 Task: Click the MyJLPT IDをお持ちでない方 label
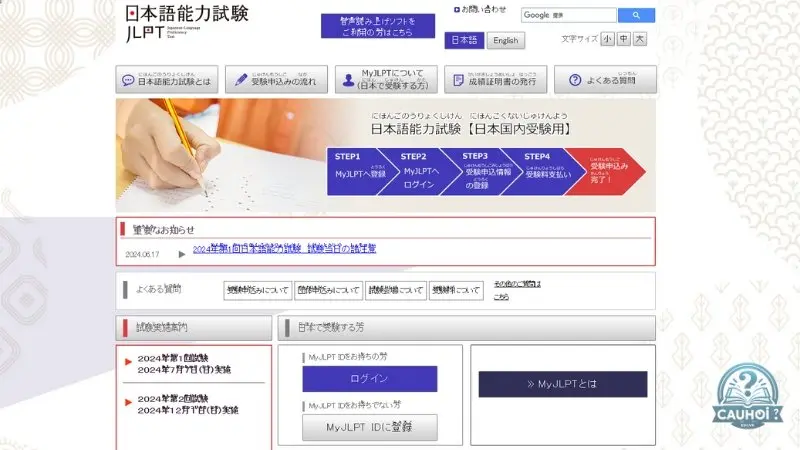click(x=355, y=405)
